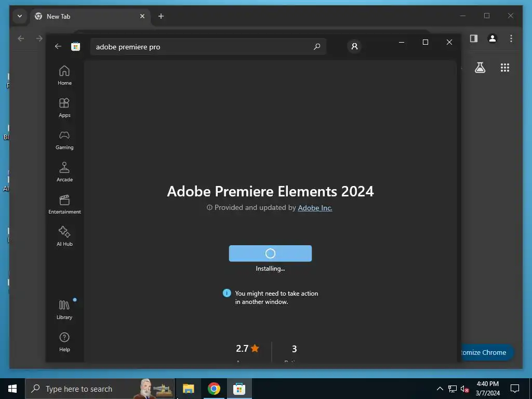The image size is (532, 399).
Task: Open Entertainment section in sidebar
Action: pyautogui.click(x=64, y=204)
